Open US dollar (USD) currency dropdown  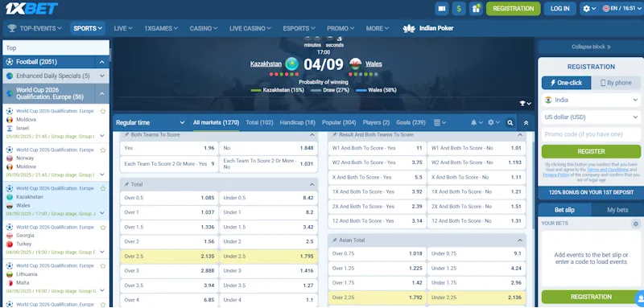point(591,117)
